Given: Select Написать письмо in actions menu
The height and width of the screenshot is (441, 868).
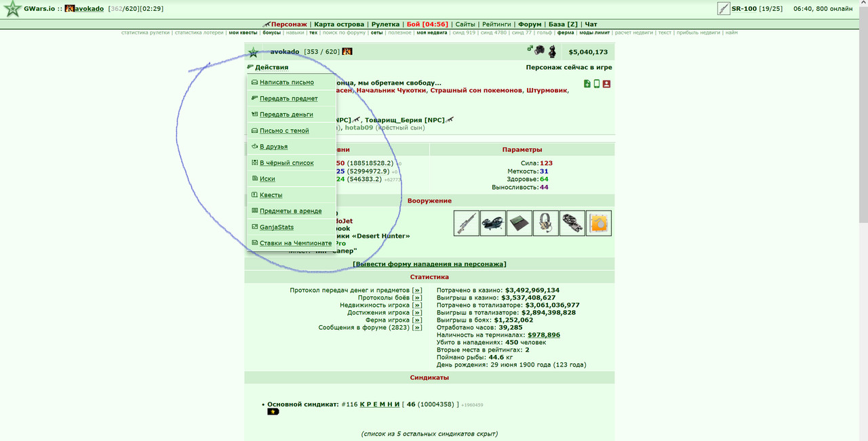Looking at the screenshot, I should coord(287,83).
